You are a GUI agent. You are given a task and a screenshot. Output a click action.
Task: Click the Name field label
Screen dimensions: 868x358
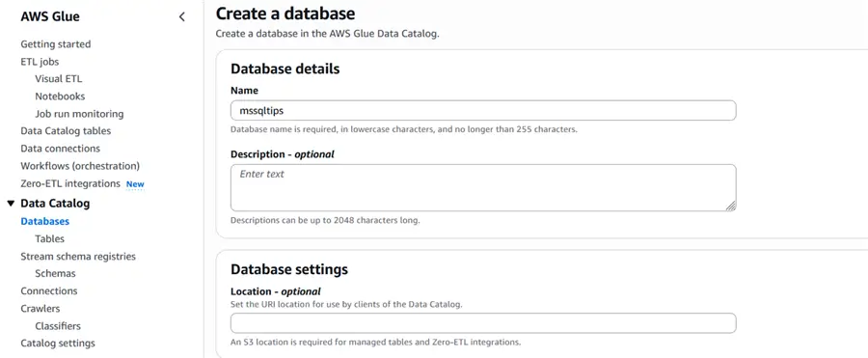point(244,90)
